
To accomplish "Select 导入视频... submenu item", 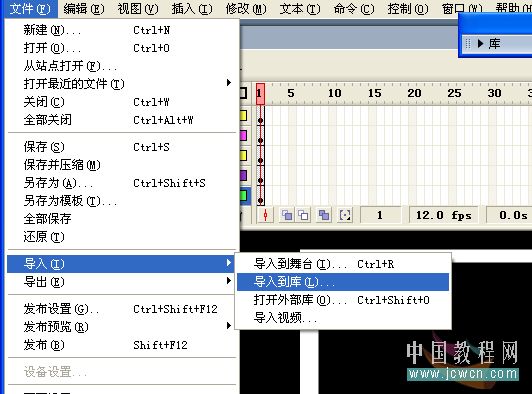I will click(x=343, y=318).
